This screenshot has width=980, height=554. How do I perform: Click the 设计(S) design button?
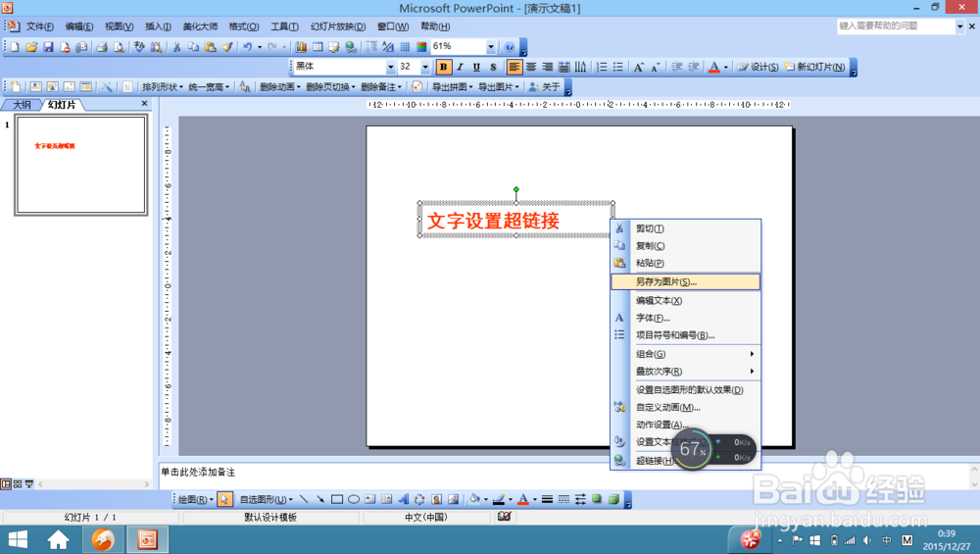pos(758,67)
